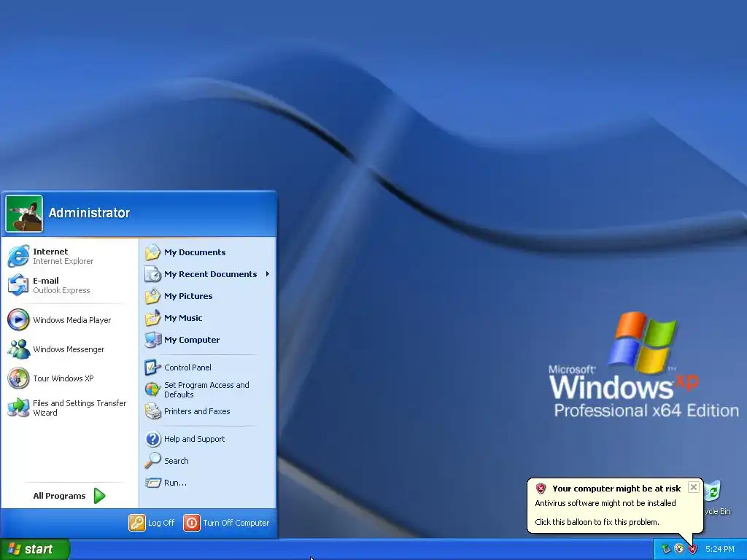Open Windows Media Player icon
Image resolution: width=747 pixels, height=560 pixels.
[18, 320]
